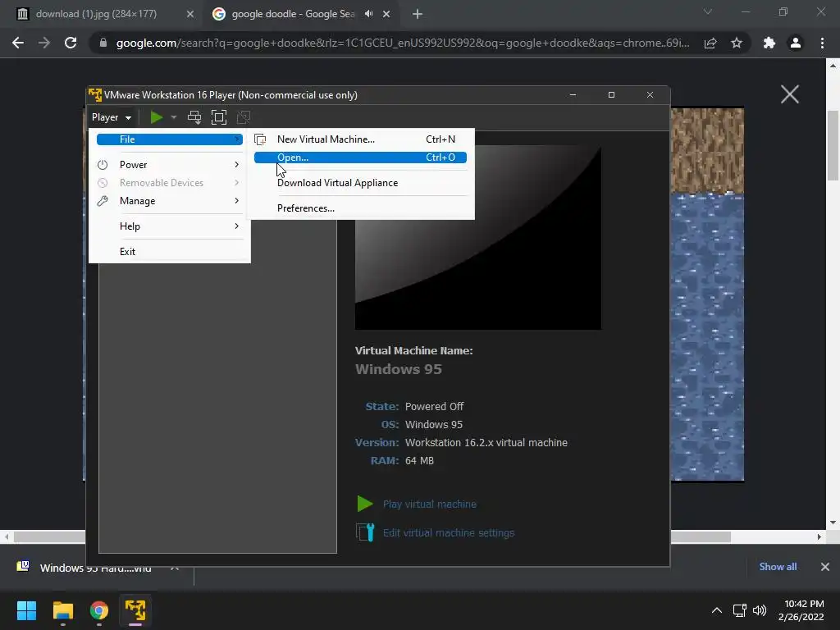Mute the google doodle tab audio icon

368,14
